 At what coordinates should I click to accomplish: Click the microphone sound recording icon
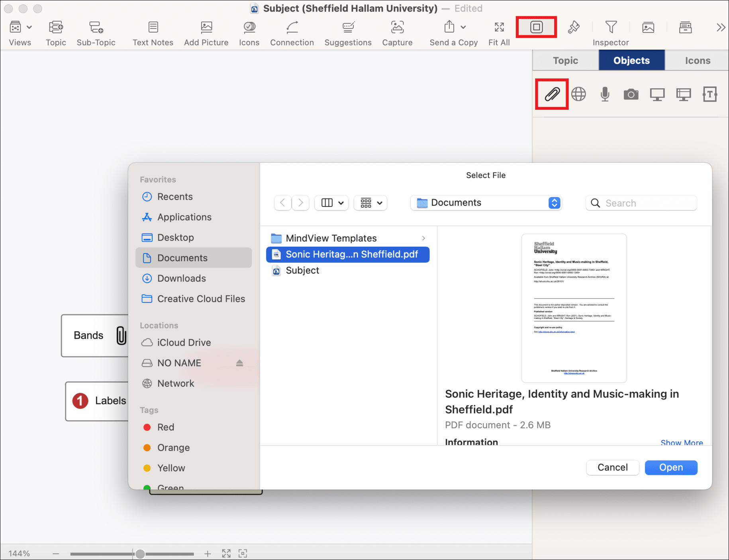pos(605,94)
